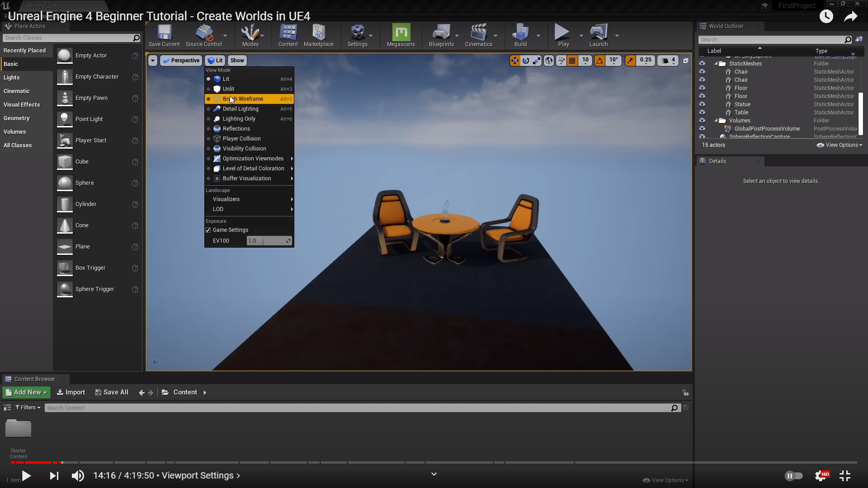Viewport: 868px width, 488px height.
Task: Select the Brush Wireframe view mode
Action: [243, 99]
